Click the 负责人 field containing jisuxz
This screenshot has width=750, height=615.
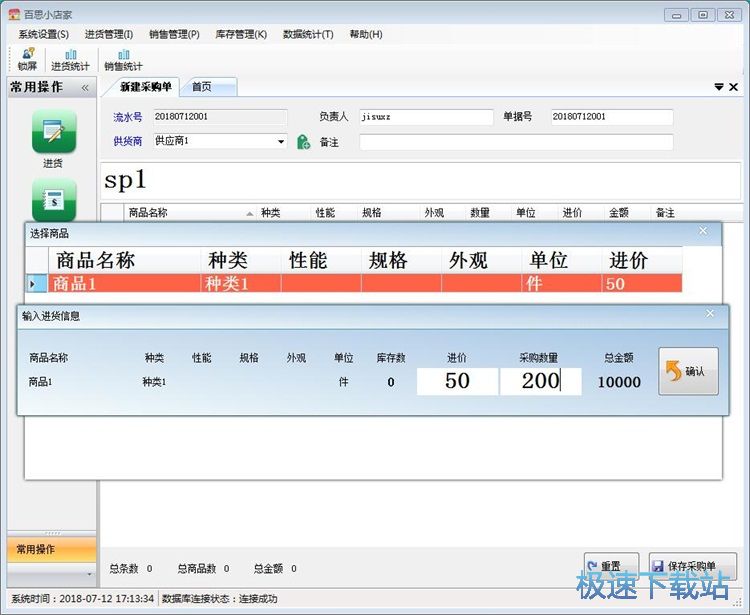[x=426, y=117]
